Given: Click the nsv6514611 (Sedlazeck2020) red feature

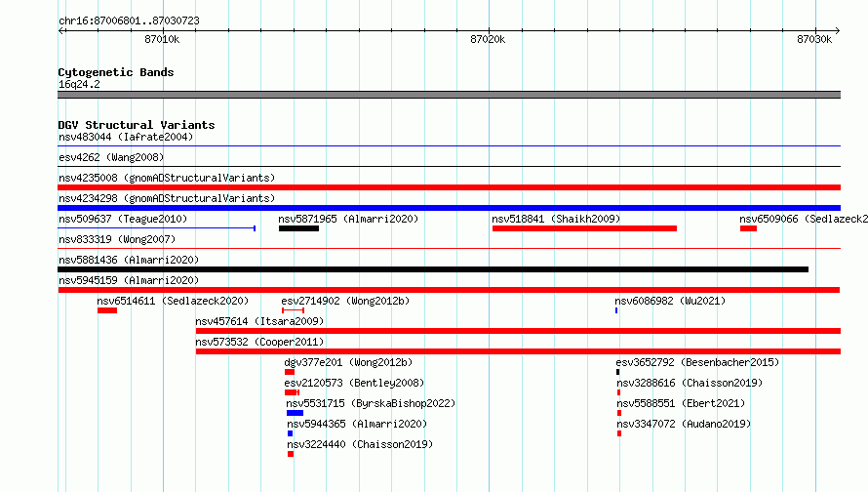Looking at the screenshot, I should [x=107, y=310].
